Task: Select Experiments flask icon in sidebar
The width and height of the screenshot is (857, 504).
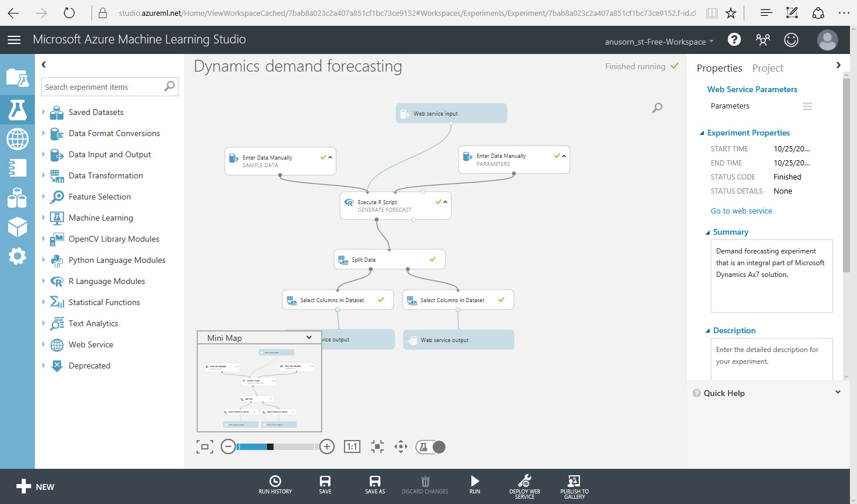Action: 17,109
